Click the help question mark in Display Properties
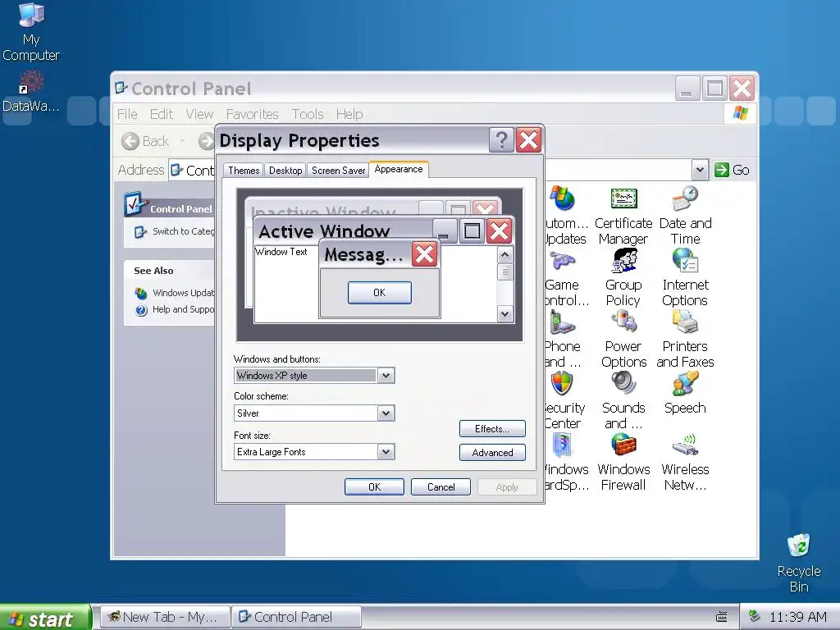The image size is (840, 630). 501,140
